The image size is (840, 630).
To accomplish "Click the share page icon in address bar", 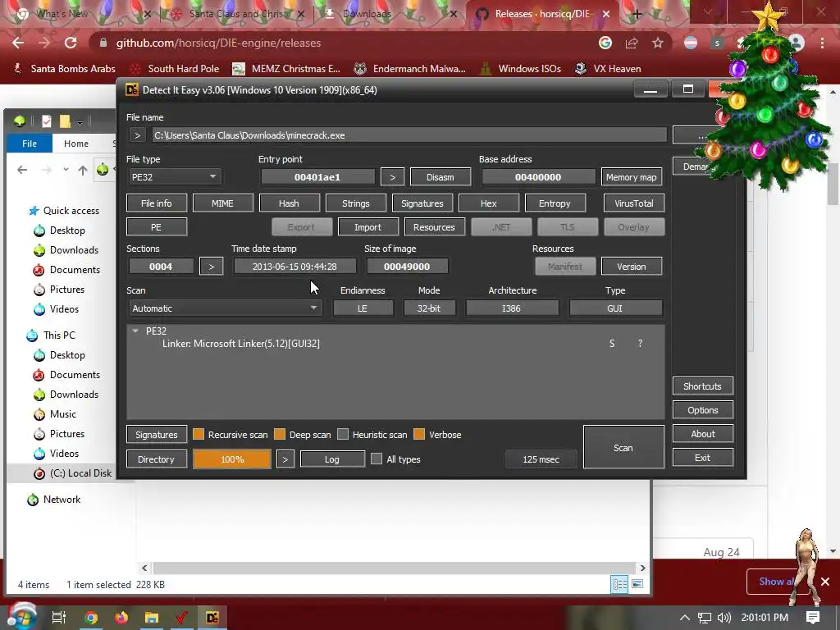I will click(x=632, y=43).
